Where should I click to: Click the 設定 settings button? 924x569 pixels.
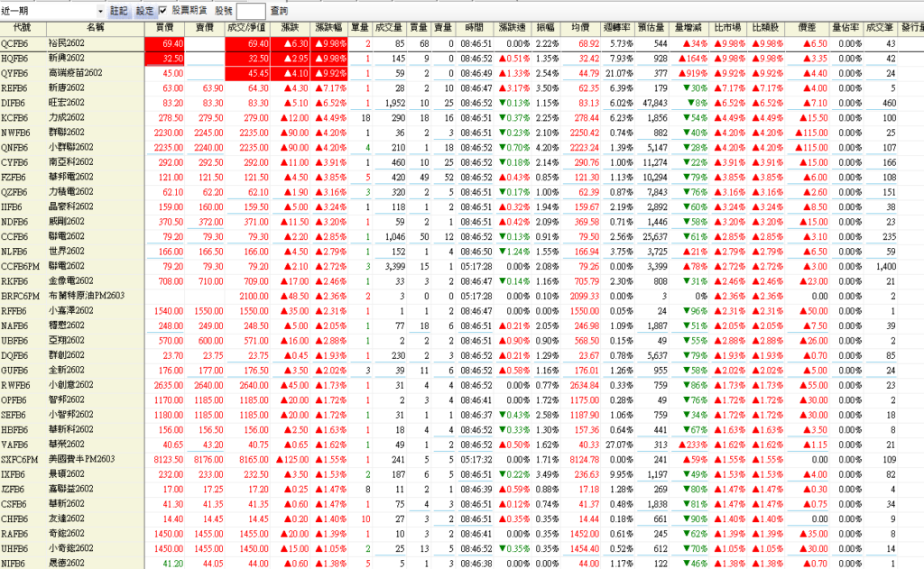144,11
